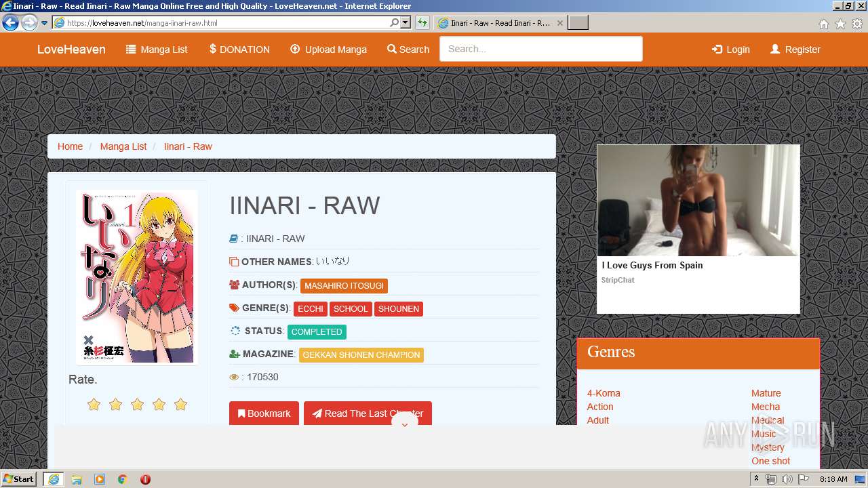Click the refresh page icon

point(422,22)
